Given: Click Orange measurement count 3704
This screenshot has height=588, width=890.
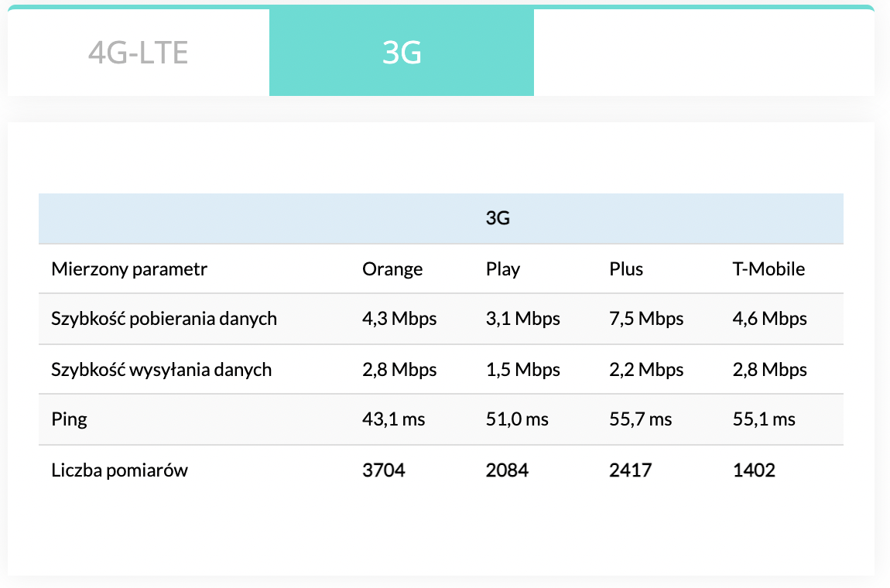Looking at the screenshot, I should click(384, 470).
